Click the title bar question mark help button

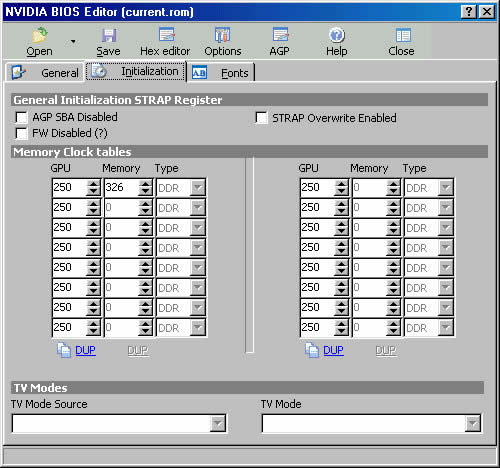click(469, 12)
